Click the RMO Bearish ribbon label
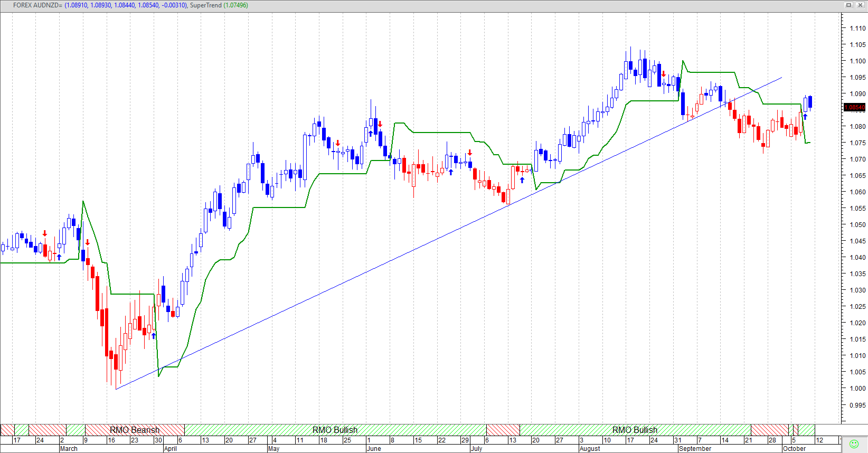Image resolution: width=868 pixels, height=453 pixels. point(135,430)
